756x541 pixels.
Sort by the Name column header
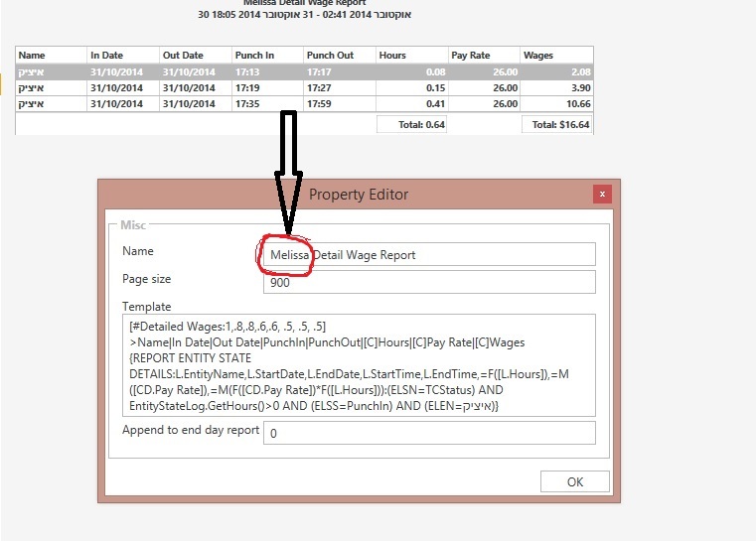pyautogui.click(x=51, y=55)
